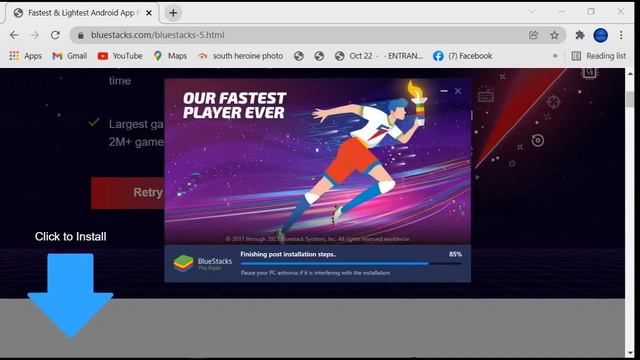Open second unnamed globe bookmark
The image size is (640, 360).
(319, 56)
